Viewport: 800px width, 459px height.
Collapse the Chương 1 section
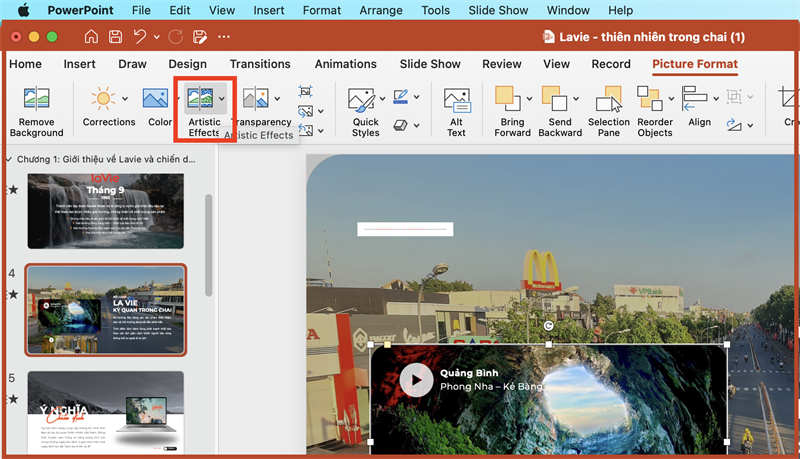(9, 159)
